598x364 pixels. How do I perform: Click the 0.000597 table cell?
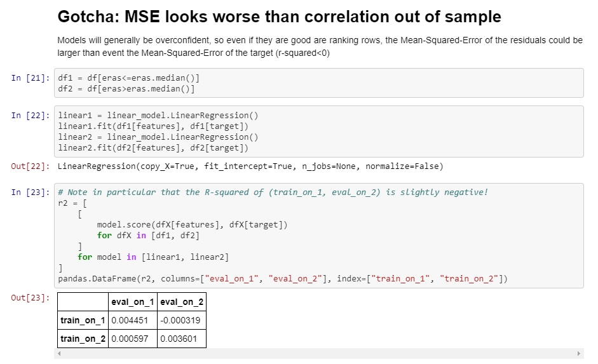pyautogui.click(x=132, y=339)
